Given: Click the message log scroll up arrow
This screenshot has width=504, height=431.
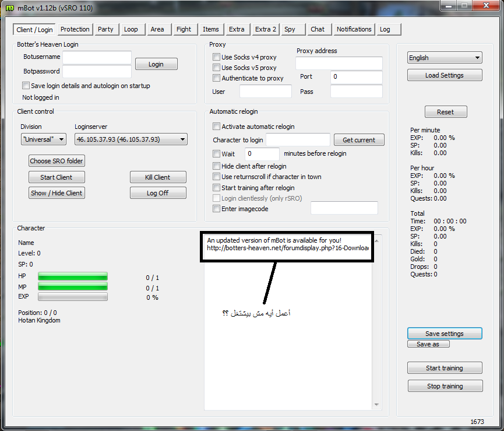Looking at the screenshot, I should (377, 241).
